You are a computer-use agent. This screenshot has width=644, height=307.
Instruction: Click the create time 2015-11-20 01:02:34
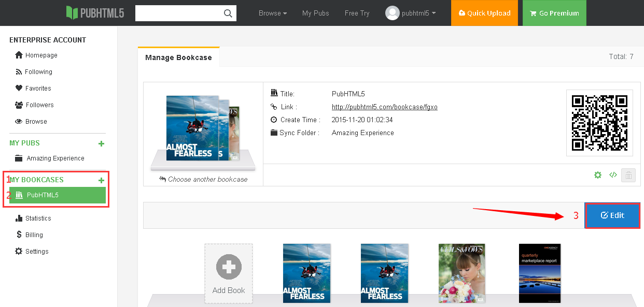[362, 120]
